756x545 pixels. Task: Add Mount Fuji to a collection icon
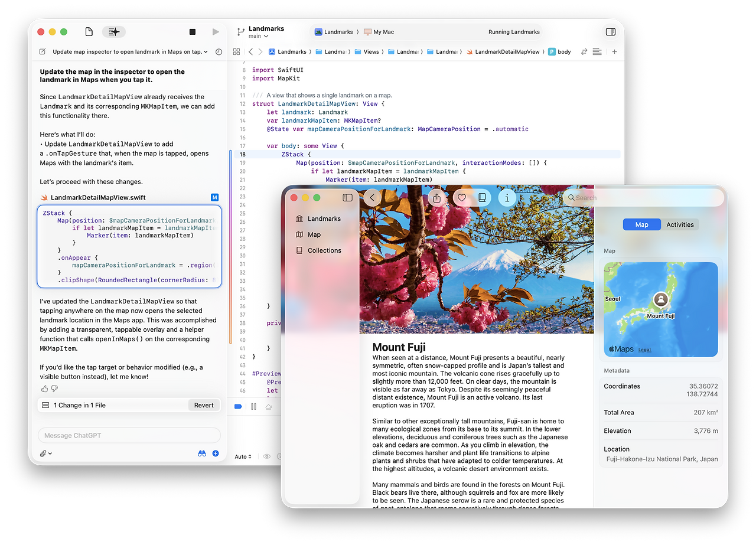483,198
